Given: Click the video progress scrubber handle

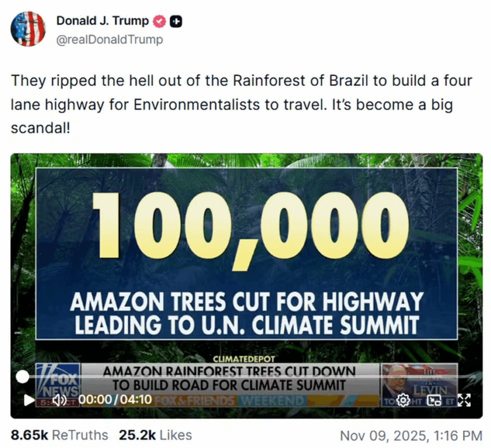Looking at the screenshot, I should [22, 377].
